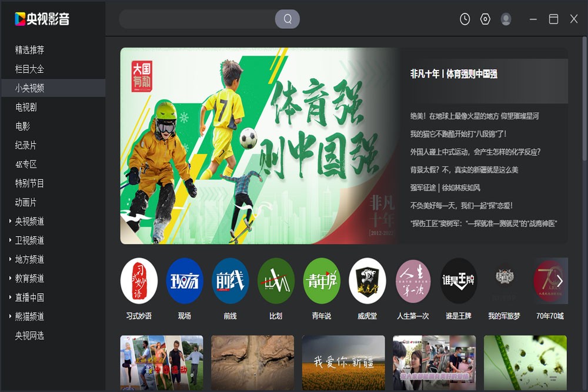Click the vertical scrollbar on right edge
588x392 pixels.
(584, 99)
